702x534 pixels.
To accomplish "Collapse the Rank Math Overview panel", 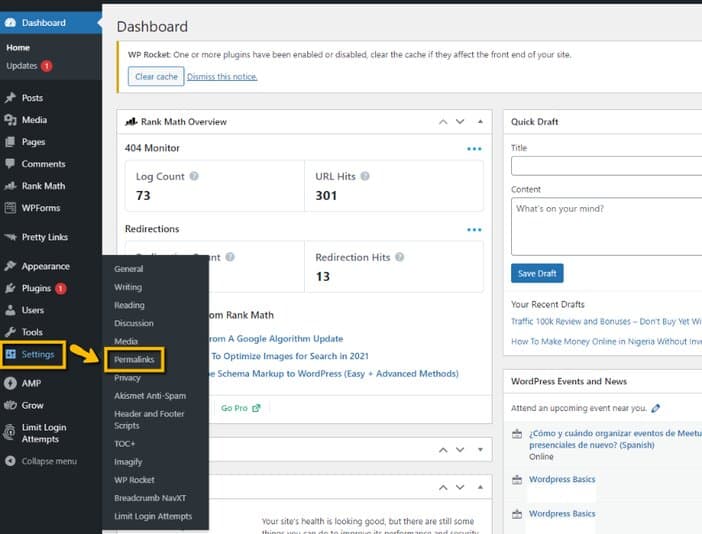I will (x=480, y=122).
